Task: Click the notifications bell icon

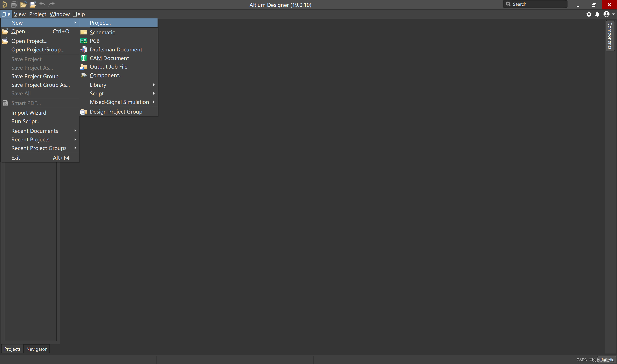Action: (x=597, y=14)
